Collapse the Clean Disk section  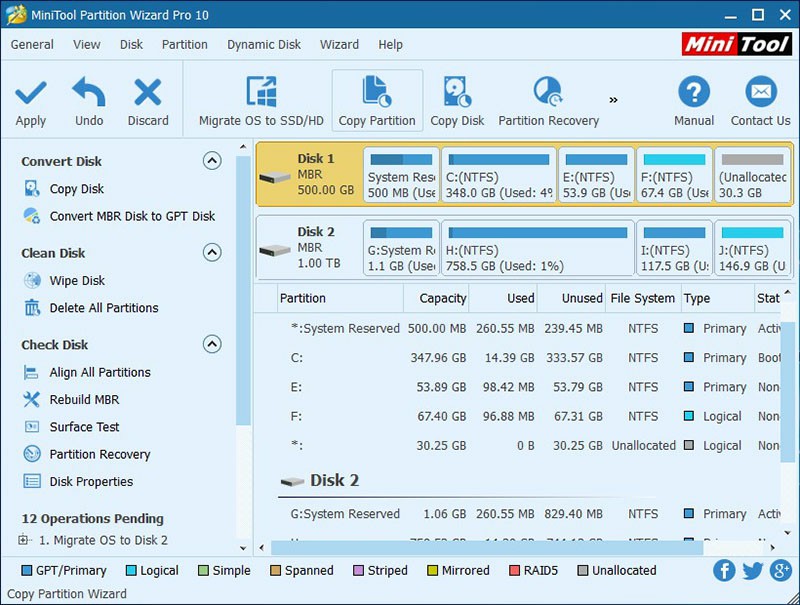212,253
